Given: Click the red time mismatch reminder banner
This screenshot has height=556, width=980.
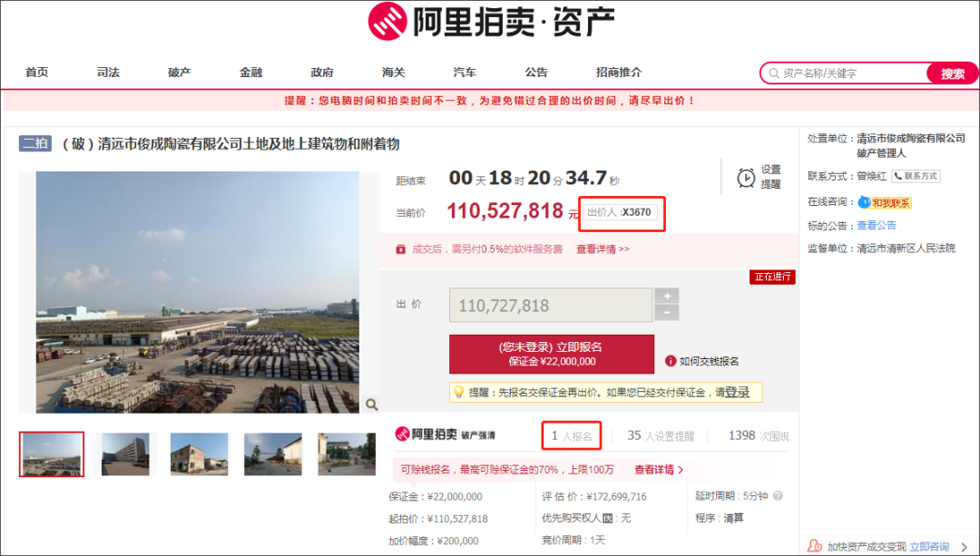Looking at the screenshot, I should coord(490,101).
